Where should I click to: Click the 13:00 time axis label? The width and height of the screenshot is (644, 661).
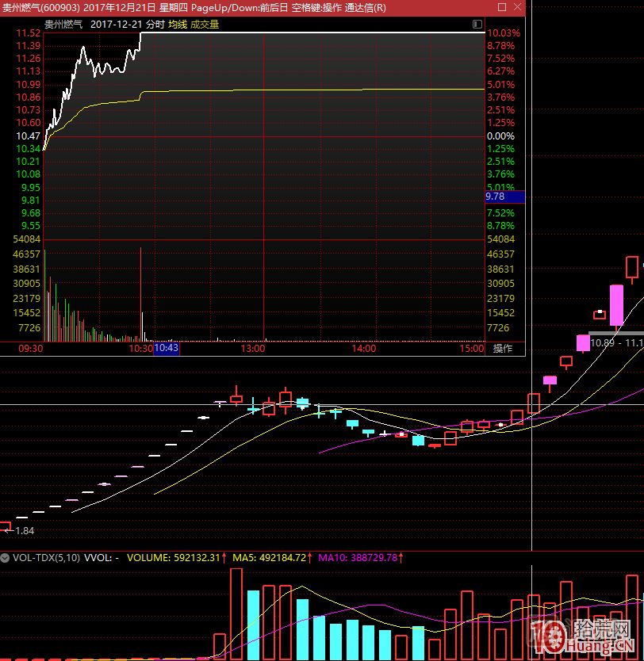pos(253,349)
